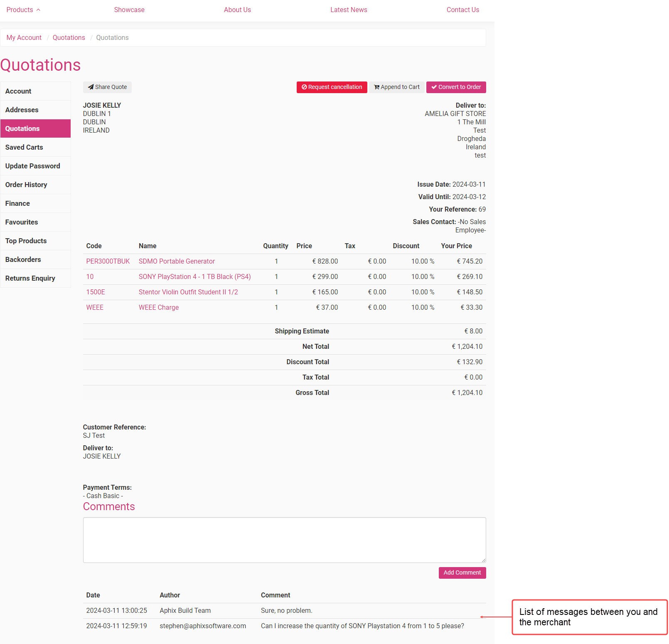
Task: Select the Finance sidebar section
Action: point(17,203)
